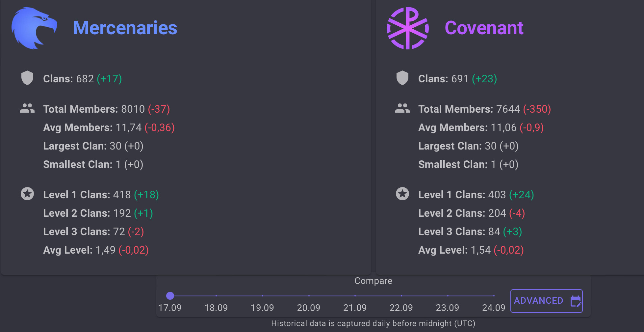Click the Covenant faction title
The image size is (644, 332).
click(484, 28)
